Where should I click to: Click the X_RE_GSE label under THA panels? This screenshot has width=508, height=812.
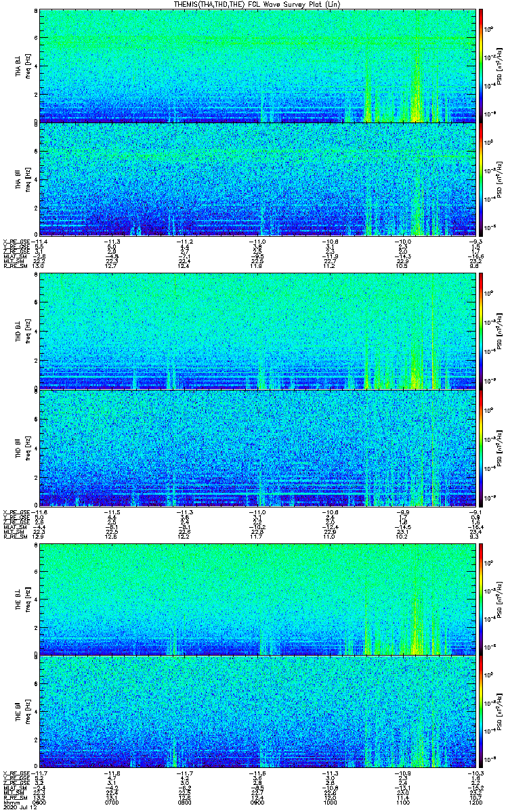[x=16, y=241]
